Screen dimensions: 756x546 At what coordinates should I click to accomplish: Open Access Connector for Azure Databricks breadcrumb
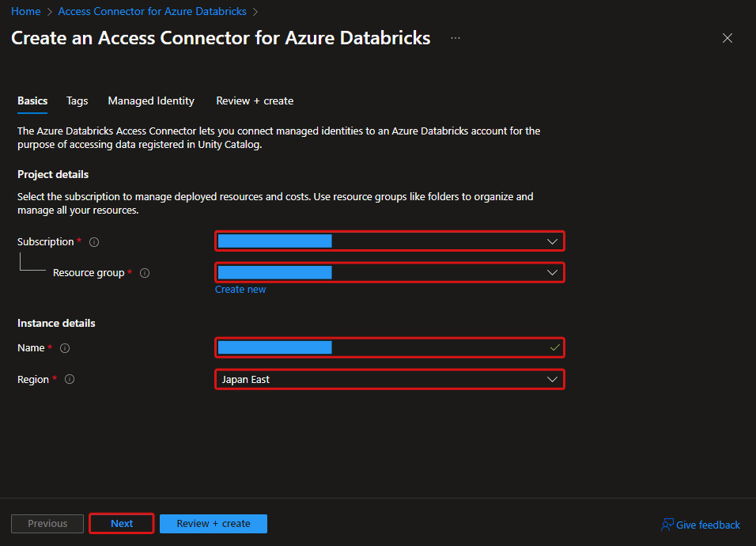click(152, 12)
